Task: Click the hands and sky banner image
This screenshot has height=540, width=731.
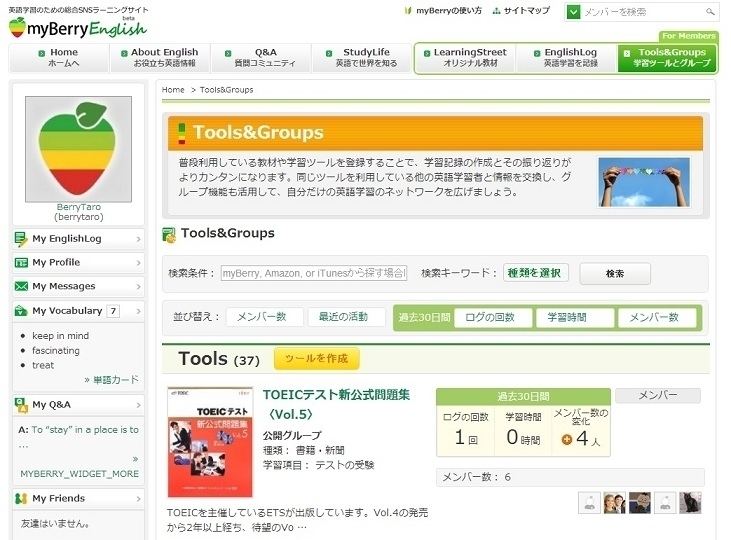Action: click(643, 182)
